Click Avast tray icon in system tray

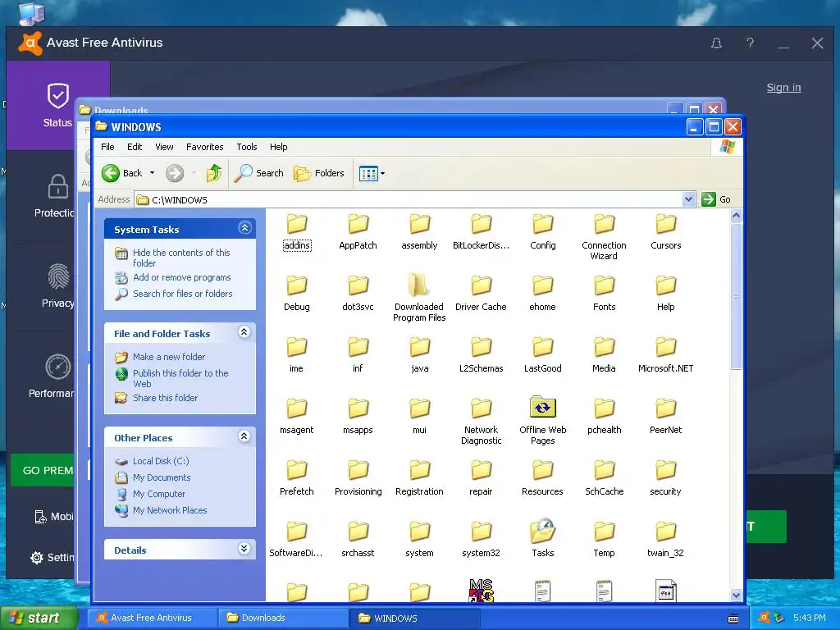coord(765,618)
